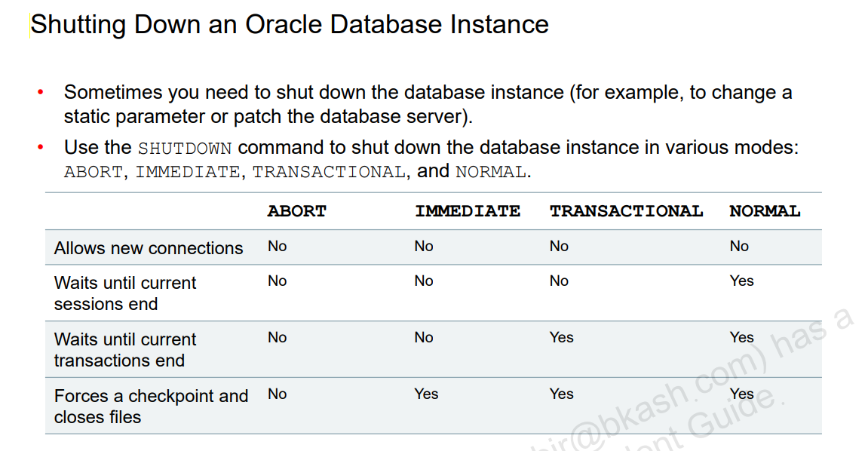
Task: Click the SHUTDOWN keyword in the second bullet
Action: coord(184,149)
